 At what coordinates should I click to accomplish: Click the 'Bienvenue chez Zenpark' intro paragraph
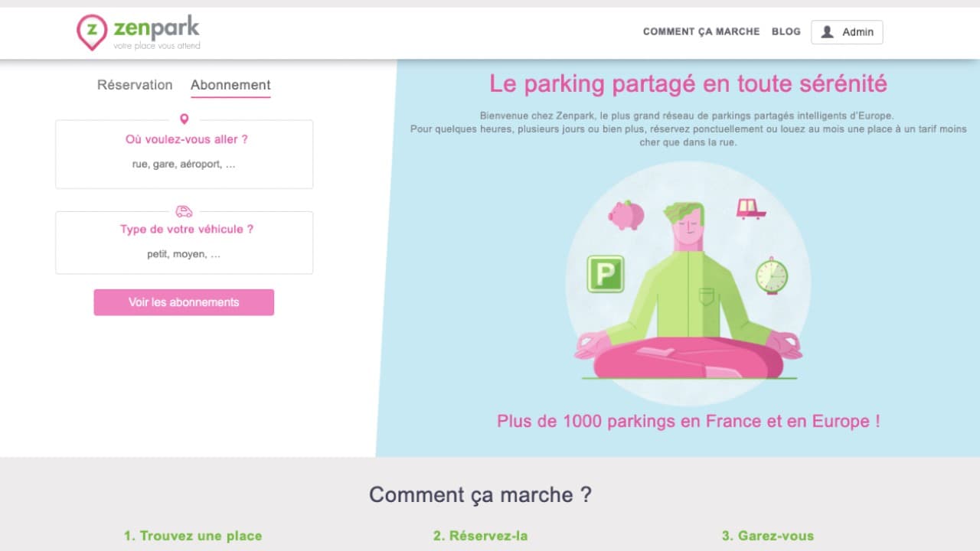[x=688, y=129]
